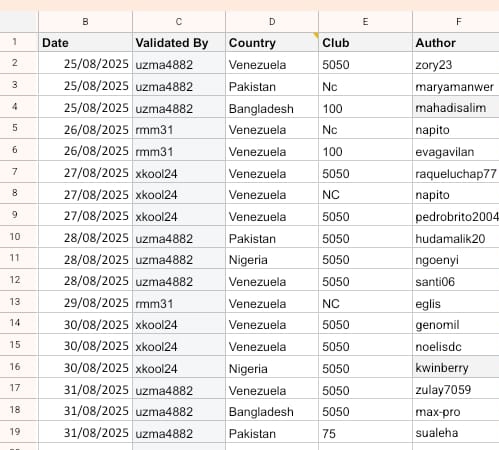This screenshot has height=450, width=499.
Task: Select the kwinberry author cell
Action: point(456,367)
